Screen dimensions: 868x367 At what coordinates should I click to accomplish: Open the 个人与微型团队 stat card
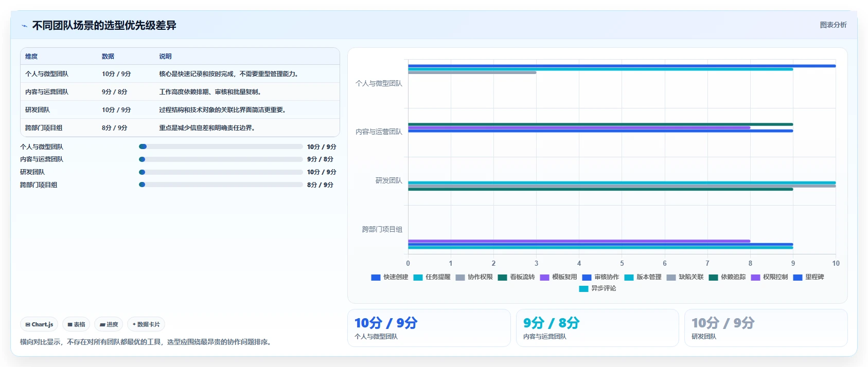429,328
